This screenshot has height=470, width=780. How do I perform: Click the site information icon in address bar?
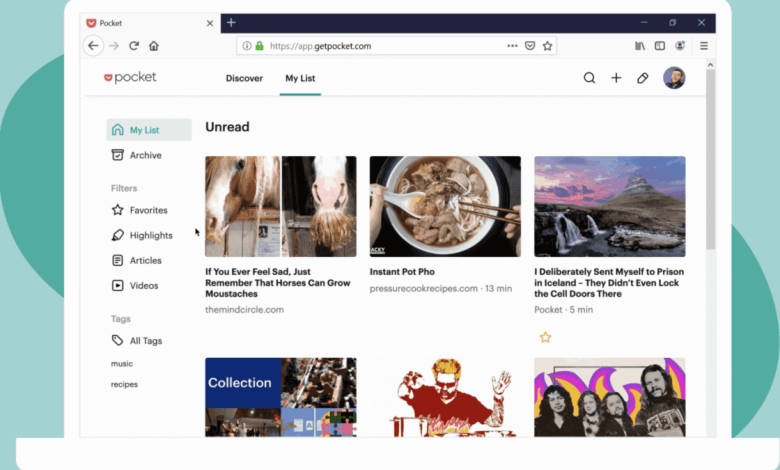pyautogui.click(x=247, y=46)
